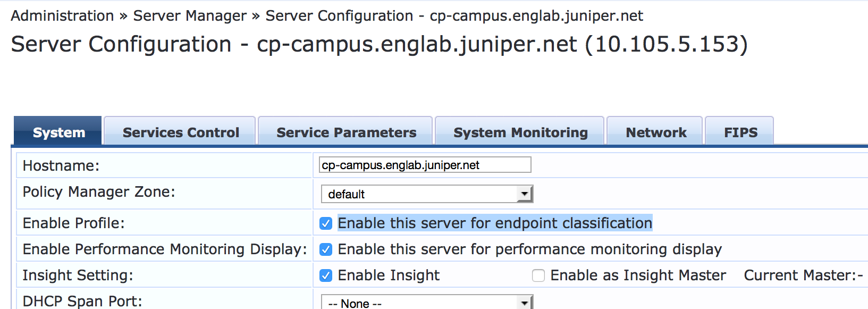Expand the DHCP Span Port dropdown

(x=427, y=303)
